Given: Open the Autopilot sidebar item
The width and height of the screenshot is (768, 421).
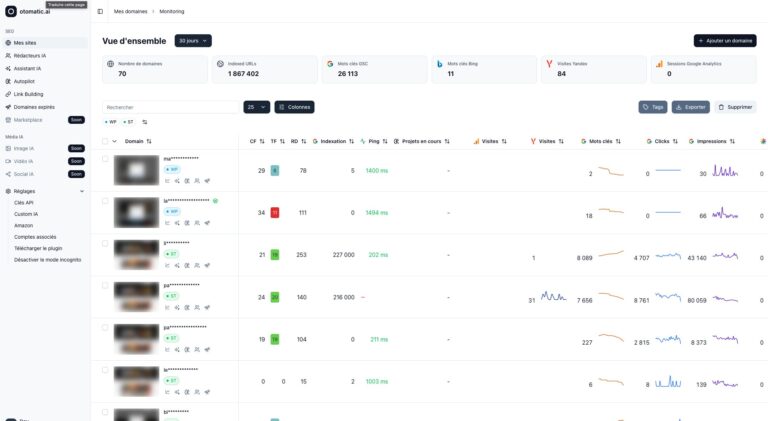Looking at the screenshot, I should [x=25, y=81].
